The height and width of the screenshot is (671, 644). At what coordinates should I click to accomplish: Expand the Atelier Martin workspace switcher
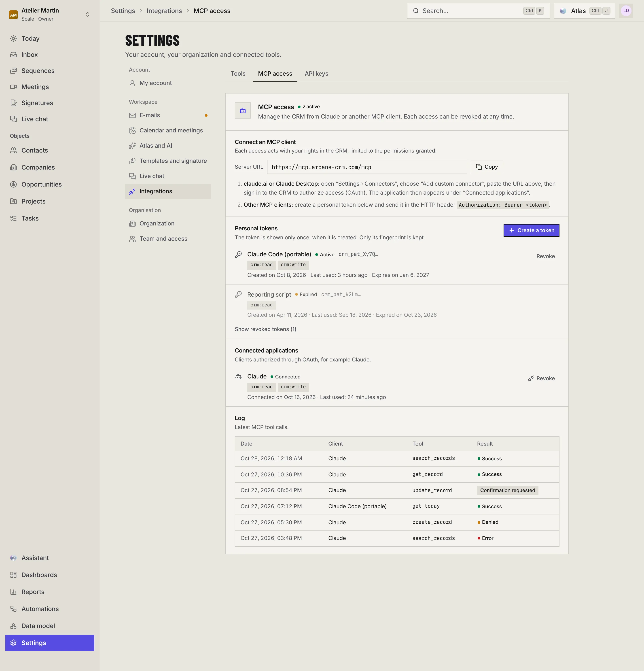pos(50,14)
